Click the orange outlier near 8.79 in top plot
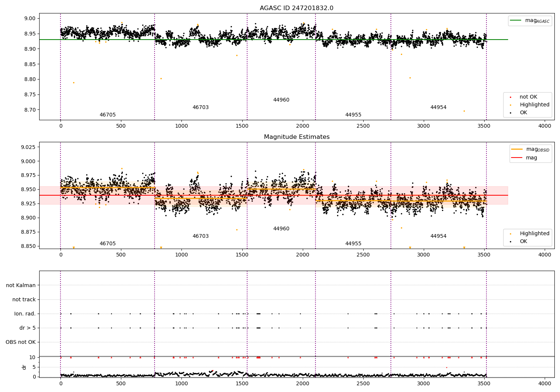Screen dimensions: 560x392 coord(74,83)
